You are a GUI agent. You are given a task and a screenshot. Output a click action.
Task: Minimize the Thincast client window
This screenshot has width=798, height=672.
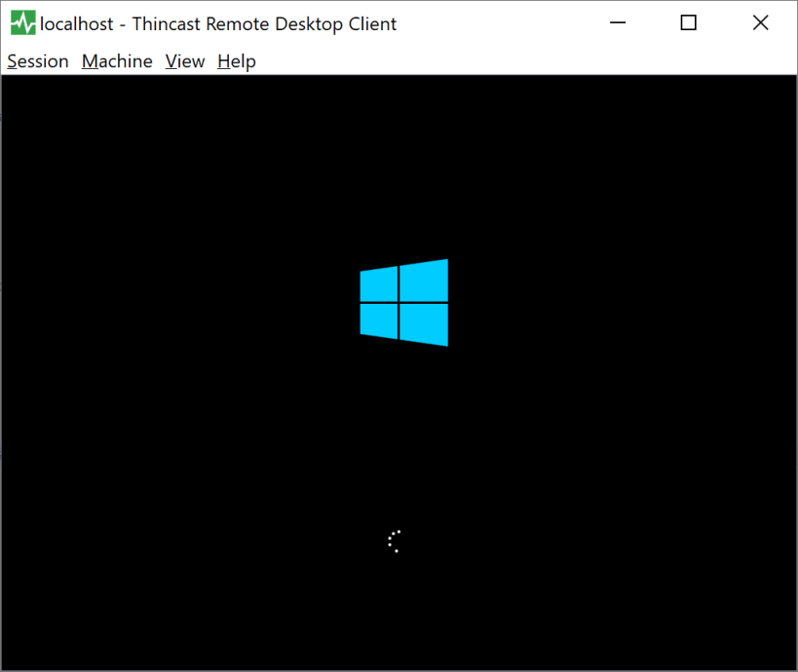[x=618, y=21]
